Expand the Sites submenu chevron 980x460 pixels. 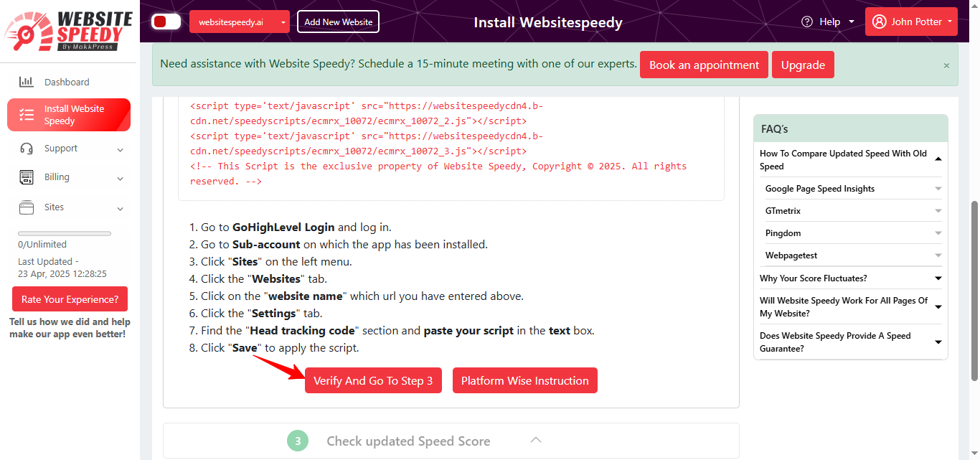pyautogui.click(x=120, y=208)
